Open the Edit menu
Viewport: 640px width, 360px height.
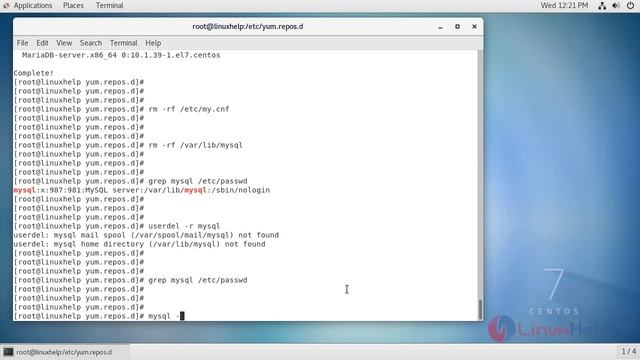[x=42, y=43]
